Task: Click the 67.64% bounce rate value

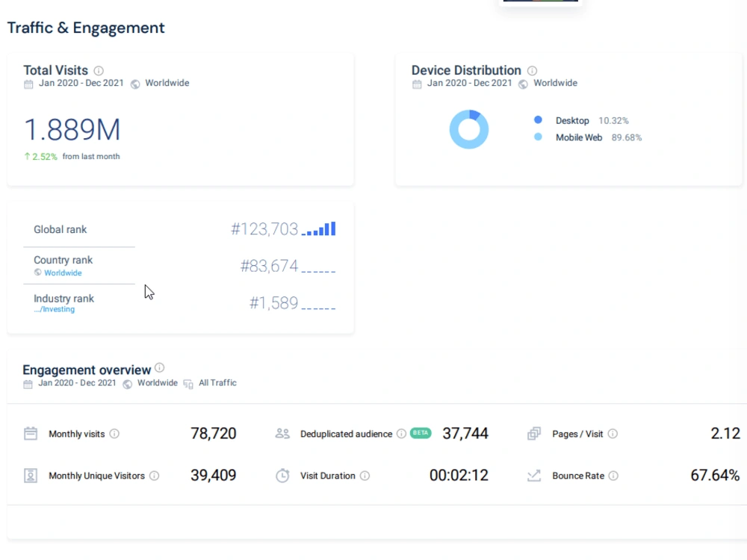Action: [715, 475]
